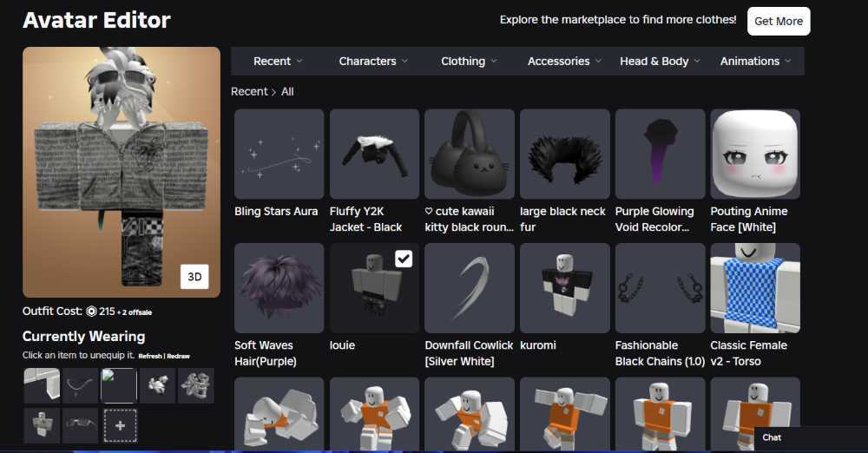Screen dimensions: 868x453
Task: Expand the Accessories dropdown
Action: click(x=564, y=61)
